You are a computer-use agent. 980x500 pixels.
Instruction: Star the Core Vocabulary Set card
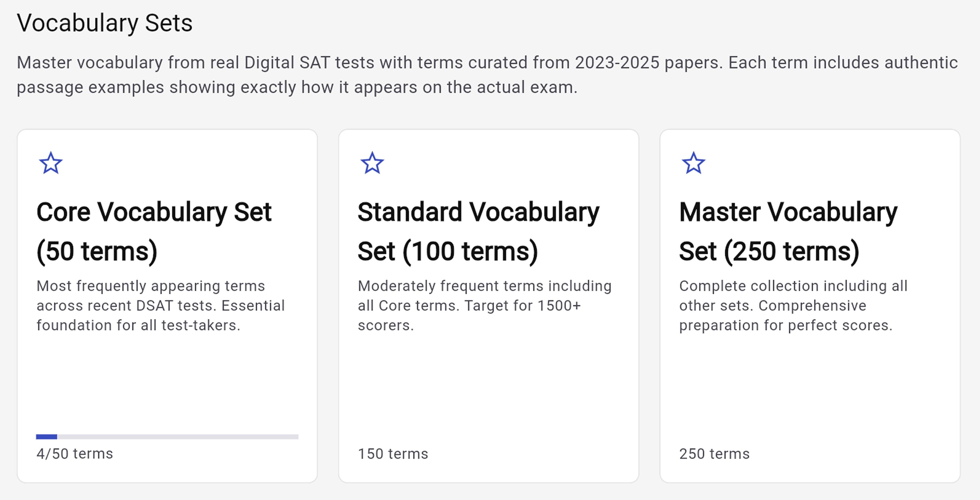(51, 163)
